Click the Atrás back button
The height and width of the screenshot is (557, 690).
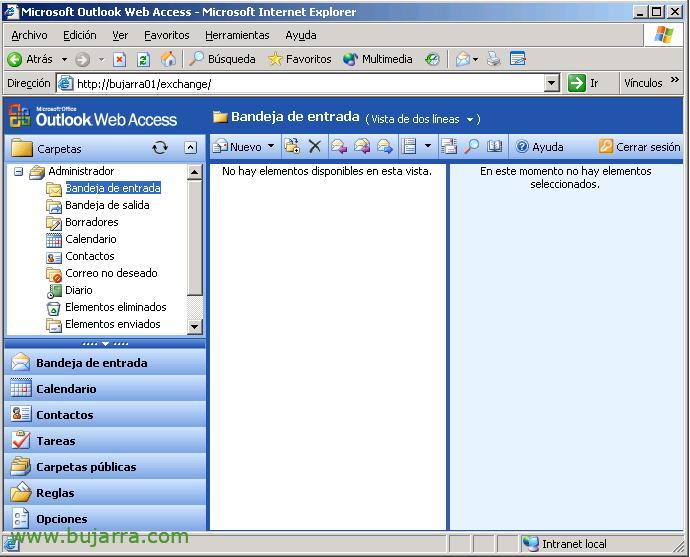click(30, 59)
